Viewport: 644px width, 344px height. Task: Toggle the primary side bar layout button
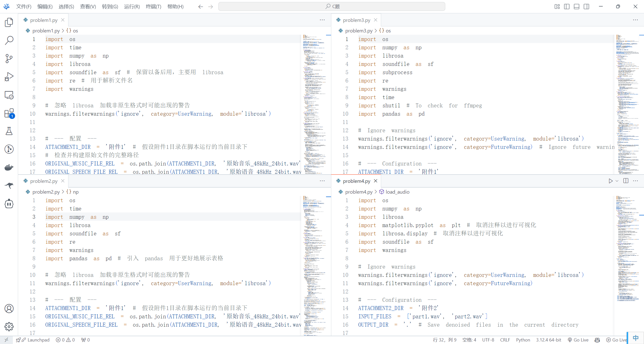point(567,7)
